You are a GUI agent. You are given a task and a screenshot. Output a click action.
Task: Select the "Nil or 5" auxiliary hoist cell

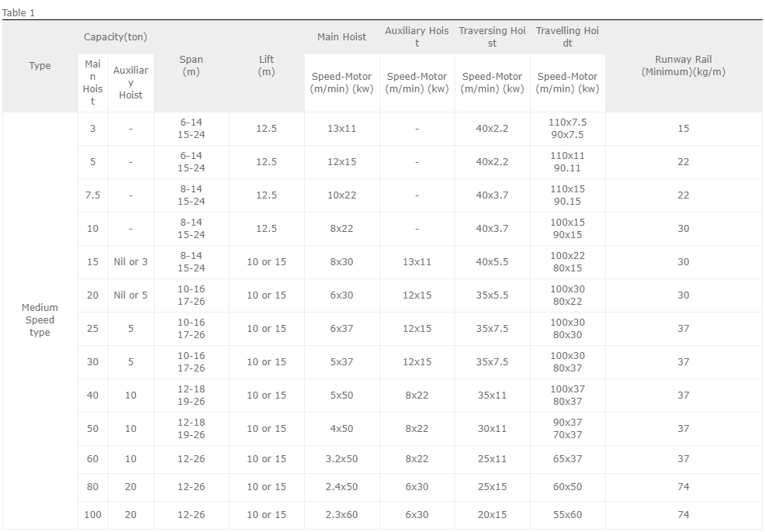(131, 295)
